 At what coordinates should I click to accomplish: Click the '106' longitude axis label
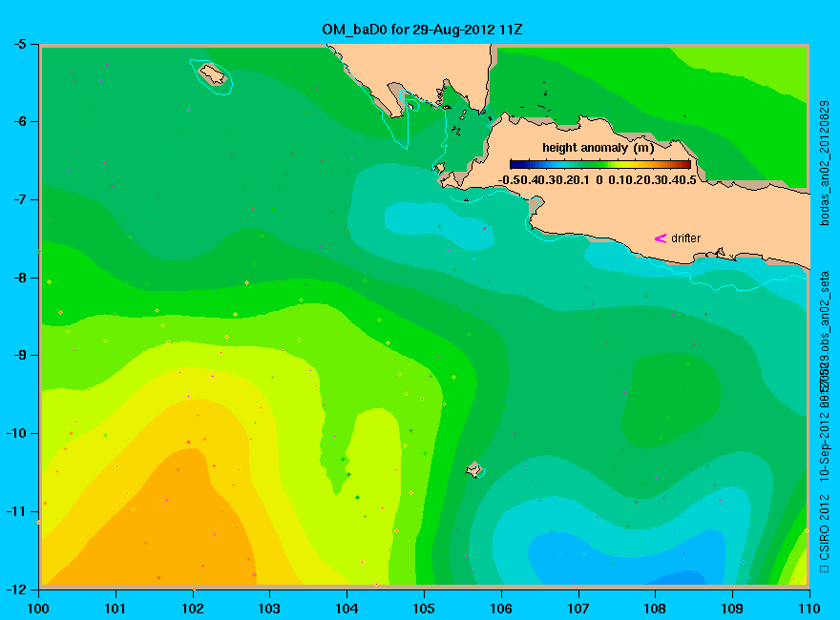pyautogui.click(x=501, y=609)
